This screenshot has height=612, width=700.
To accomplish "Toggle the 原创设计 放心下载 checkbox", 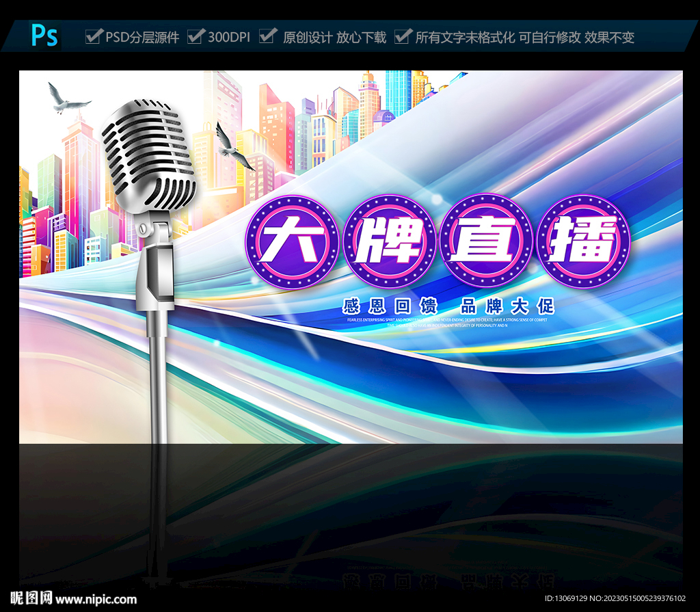I will pyautogui.click(x=268, y=36).
